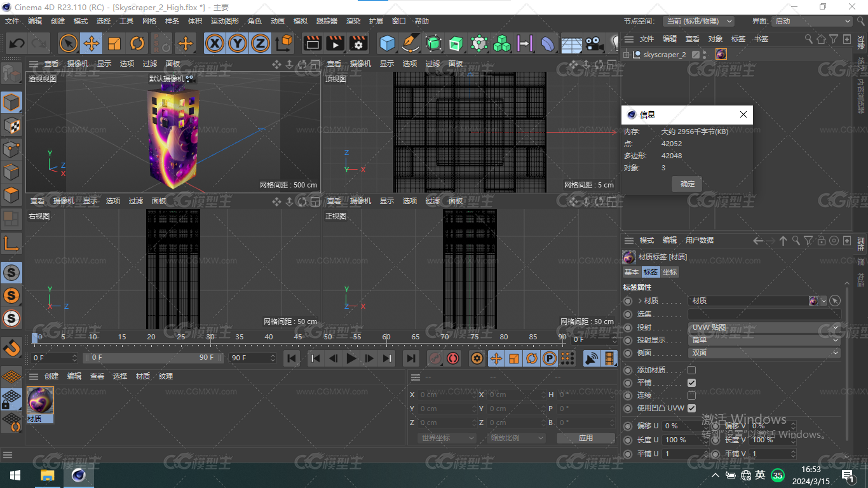Screen dimensions: 868x488
Task: Activate the Rotate tool in top toolbar
Action: coord(137,43)
